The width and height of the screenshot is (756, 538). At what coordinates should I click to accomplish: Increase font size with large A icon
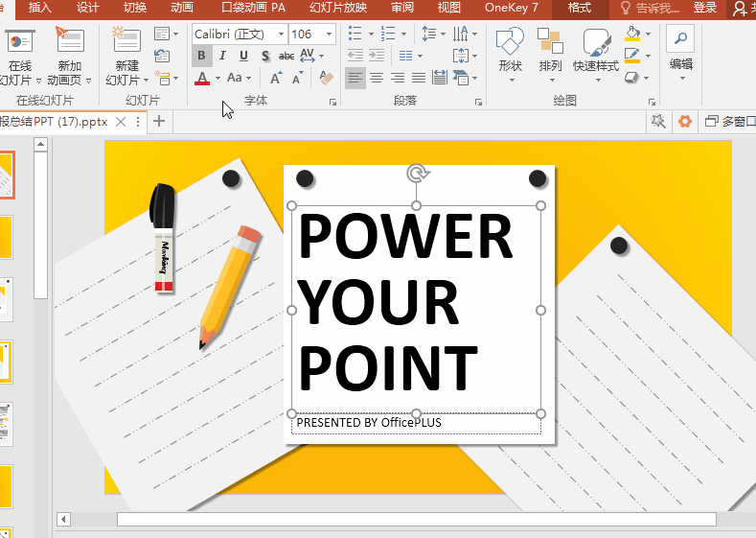[x=276, y=78]
